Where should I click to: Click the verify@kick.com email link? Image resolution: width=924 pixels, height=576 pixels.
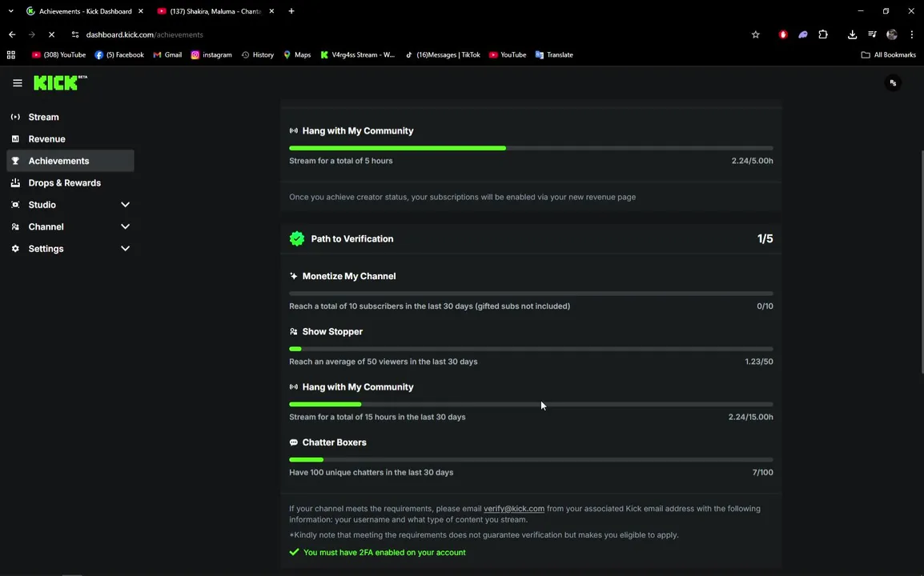tap(513, 509)
